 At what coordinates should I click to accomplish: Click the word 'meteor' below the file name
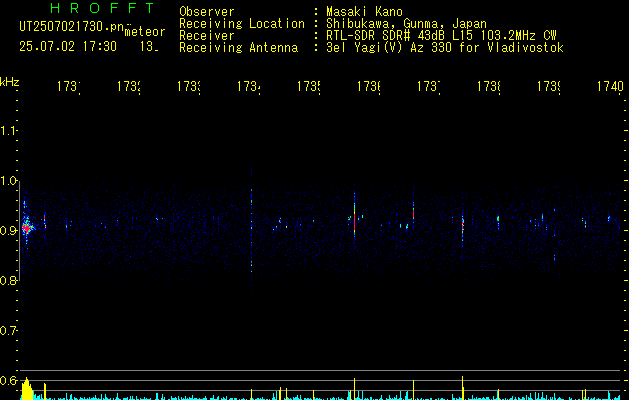coord(144,32)
